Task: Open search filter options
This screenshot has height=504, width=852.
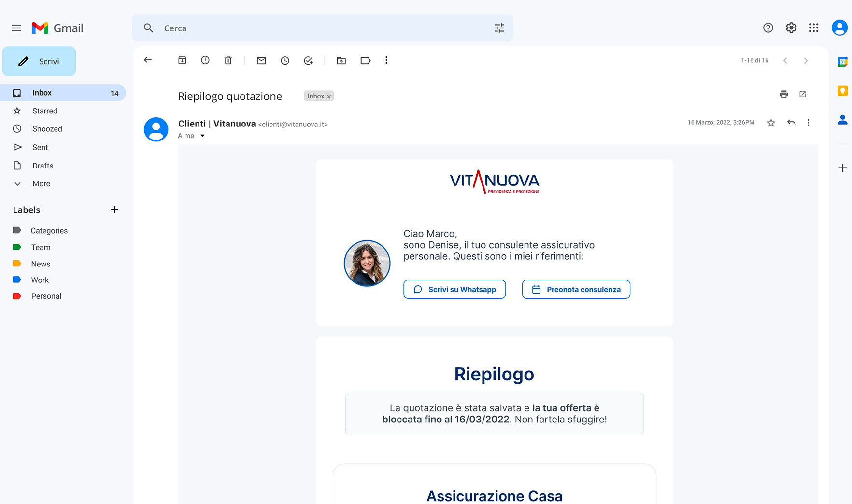Action: (499, 28)
